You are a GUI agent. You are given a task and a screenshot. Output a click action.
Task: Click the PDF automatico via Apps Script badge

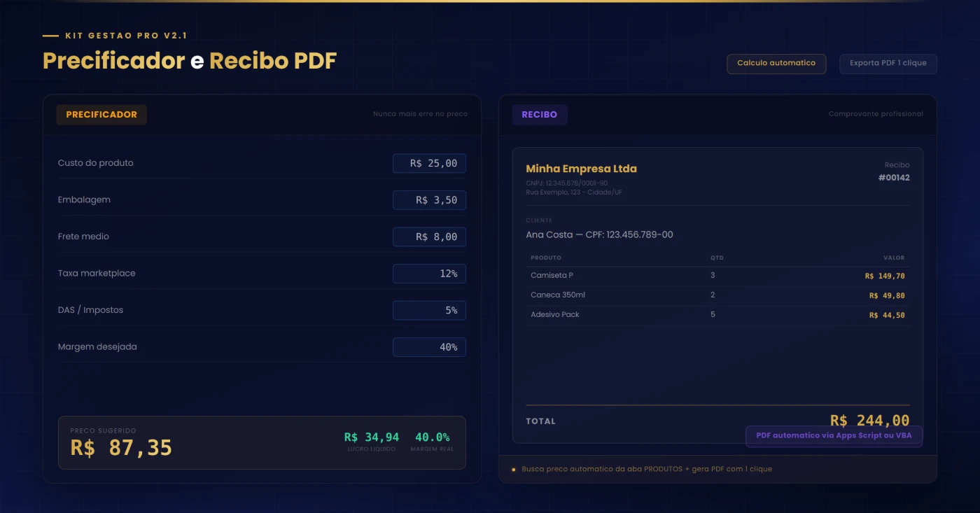click(834, 436)
